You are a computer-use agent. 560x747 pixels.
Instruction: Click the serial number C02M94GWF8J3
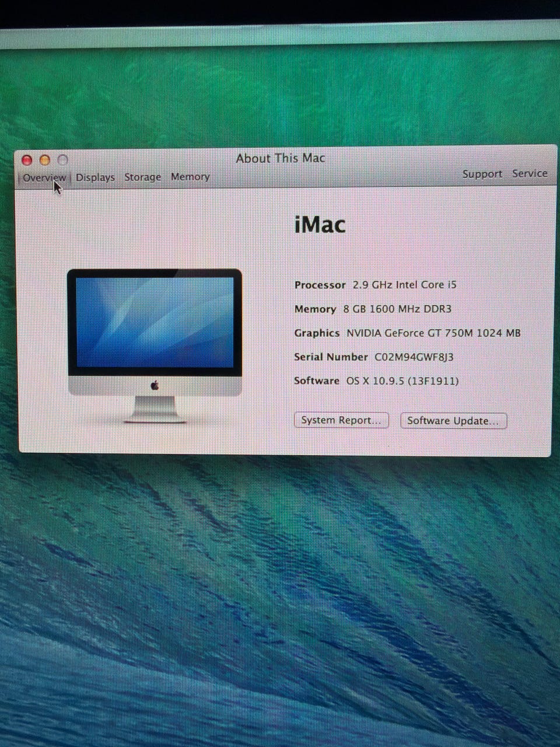point(414,357)
